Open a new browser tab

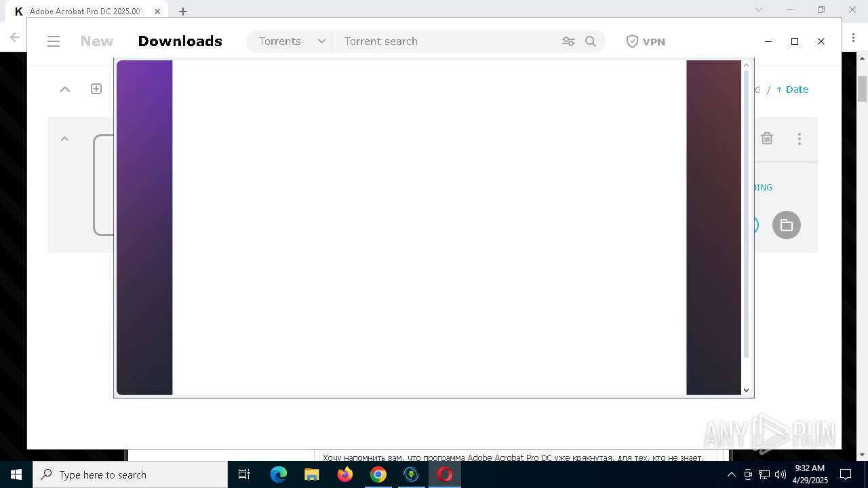(x=183, y=11)
